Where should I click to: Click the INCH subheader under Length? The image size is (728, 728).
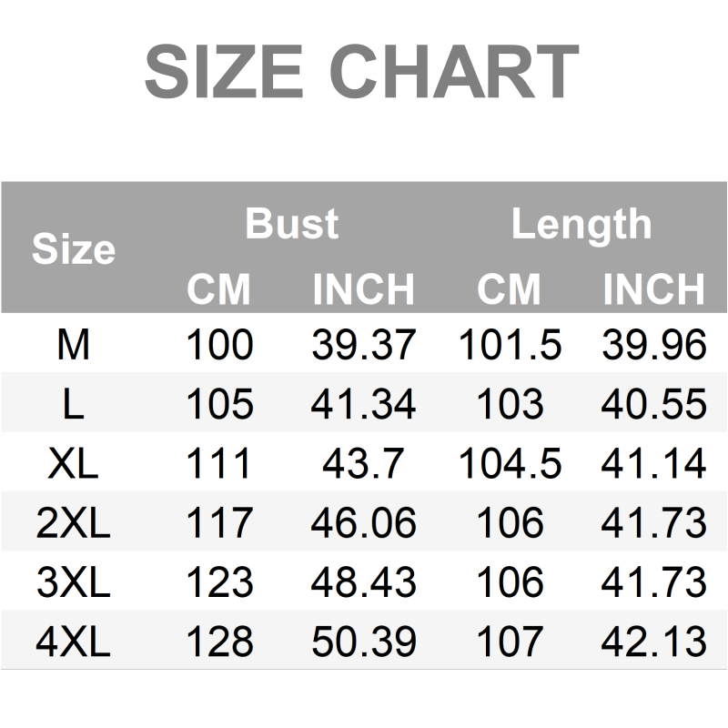point(653,290)
